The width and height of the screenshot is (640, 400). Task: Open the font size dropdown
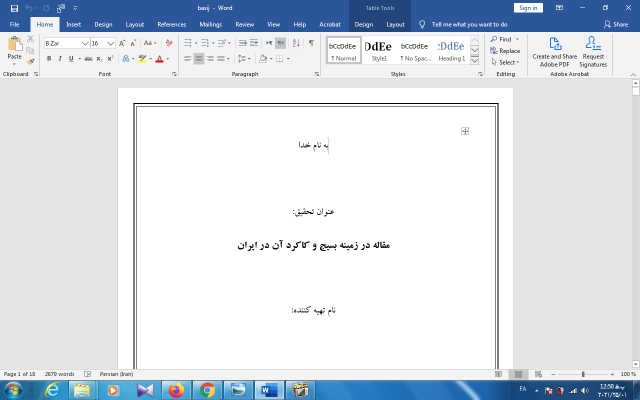(110, 44)
